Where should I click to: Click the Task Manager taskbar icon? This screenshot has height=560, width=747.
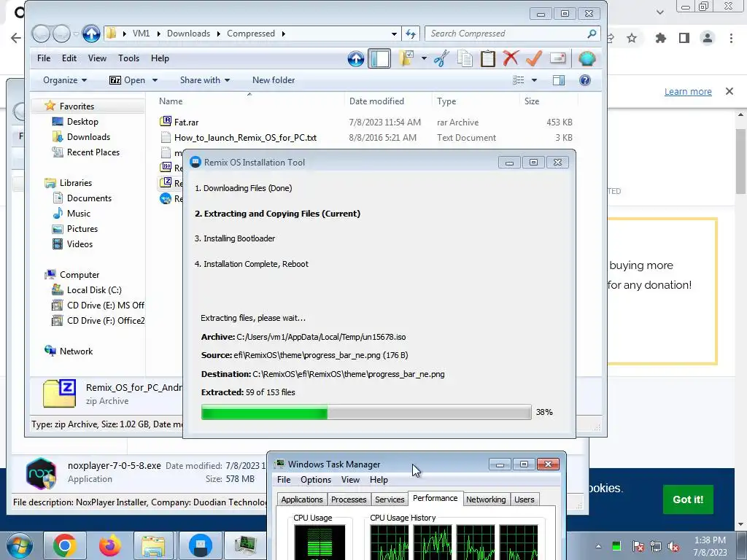pos(245,545)
